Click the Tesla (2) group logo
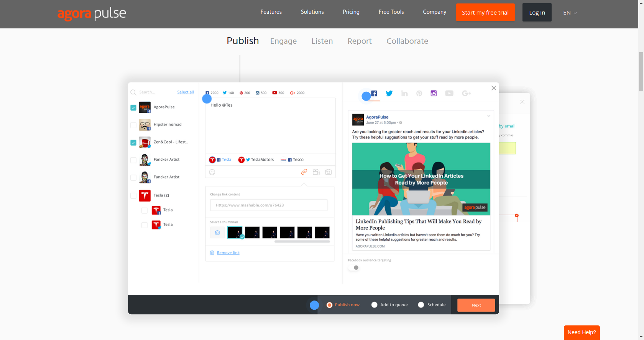Image resolution: width=644 pixels, height=340 pixels. coord(145,196)
